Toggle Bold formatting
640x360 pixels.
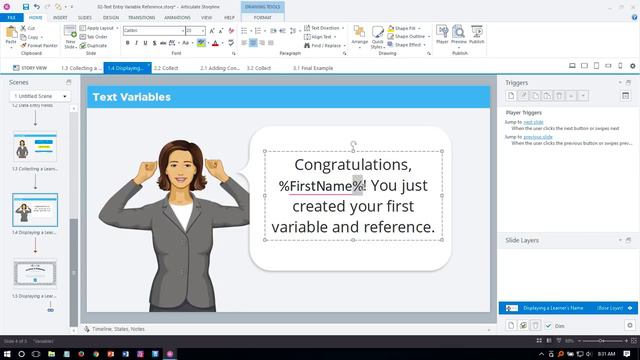pyautogui.click(x=128, y=43)
